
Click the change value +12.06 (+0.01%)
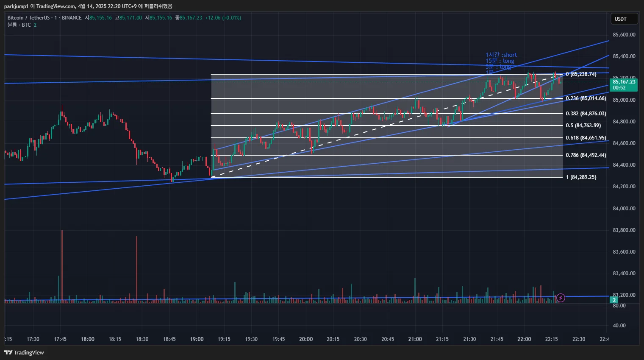(223, 18)
